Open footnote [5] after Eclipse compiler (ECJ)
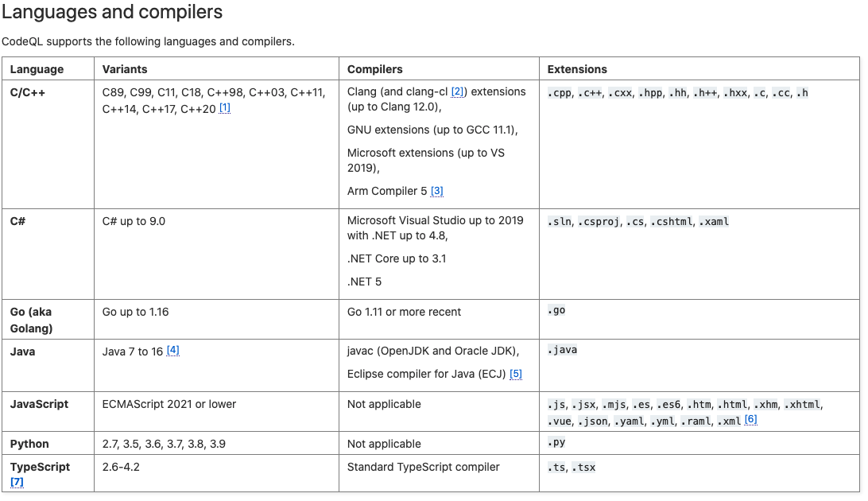The image size is (868, 501). click(x=516, y=374)
